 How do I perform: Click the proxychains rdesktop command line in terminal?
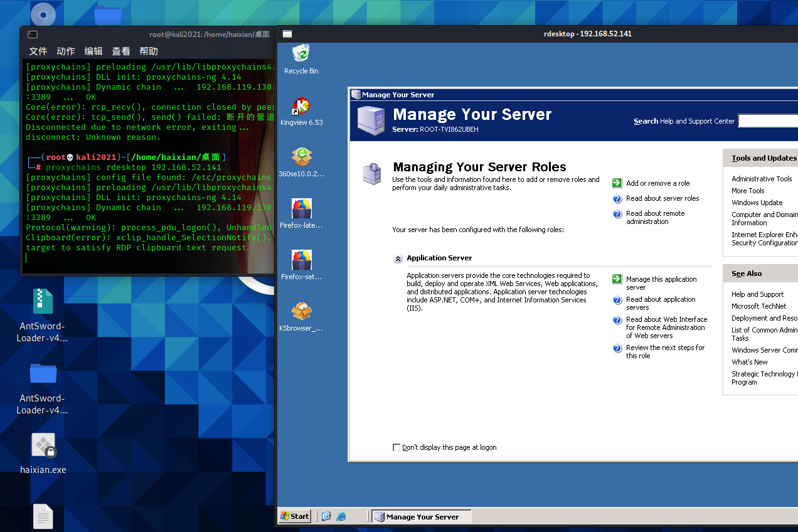[x=134, y=168]
